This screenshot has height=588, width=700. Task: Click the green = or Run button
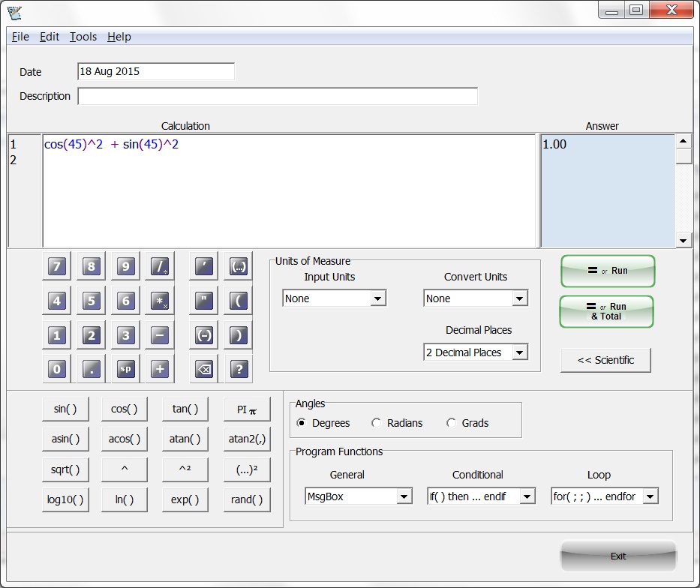(608, 271)
